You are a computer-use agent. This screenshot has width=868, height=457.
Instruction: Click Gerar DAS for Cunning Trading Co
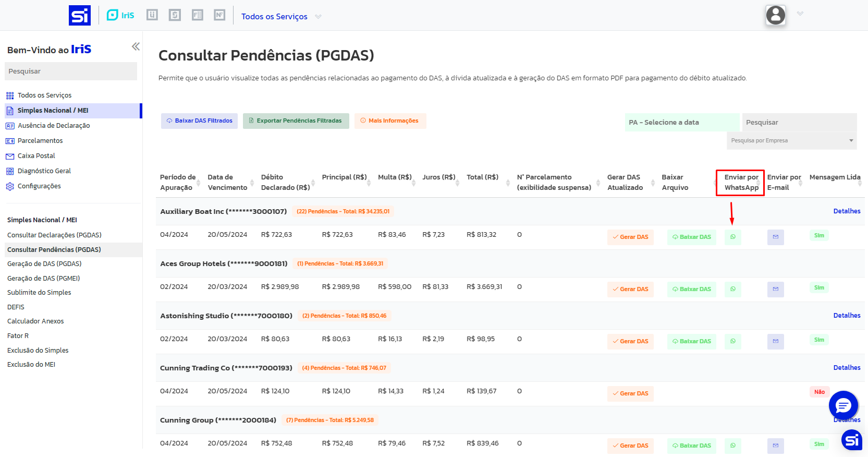pyautogui.click(x=630, y=393)
